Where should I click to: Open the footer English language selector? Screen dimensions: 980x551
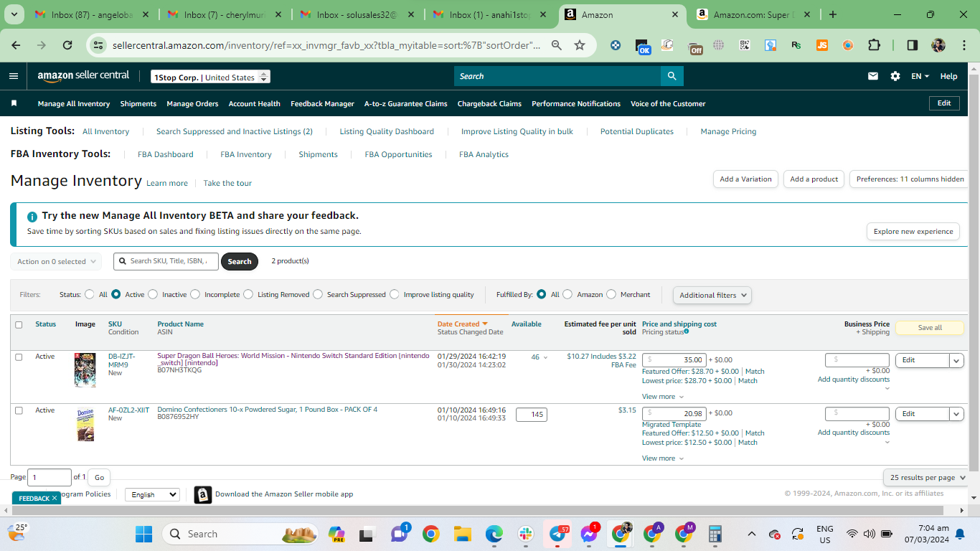[152, 494]
